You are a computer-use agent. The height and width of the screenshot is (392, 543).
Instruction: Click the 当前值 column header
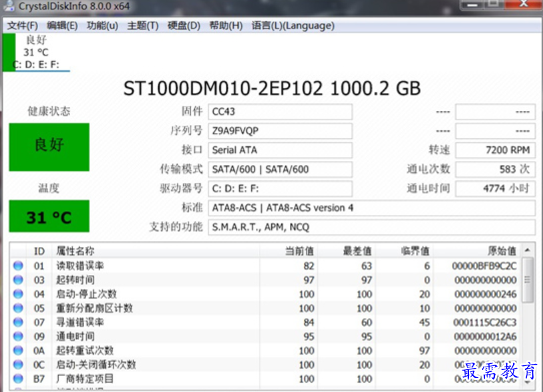288,251
